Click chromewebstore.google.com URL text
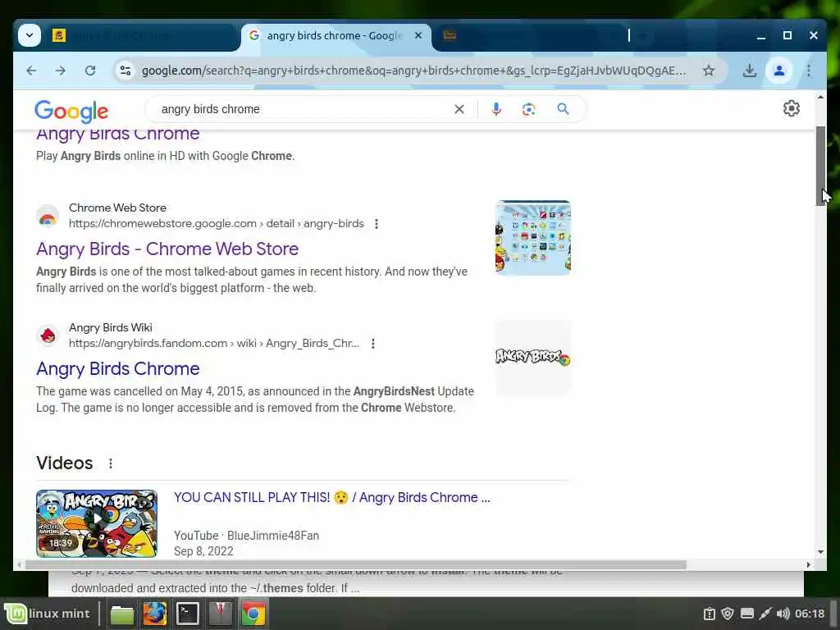Image resolution: width=840 pixels, height=630 pixels. tap(217, 224)
